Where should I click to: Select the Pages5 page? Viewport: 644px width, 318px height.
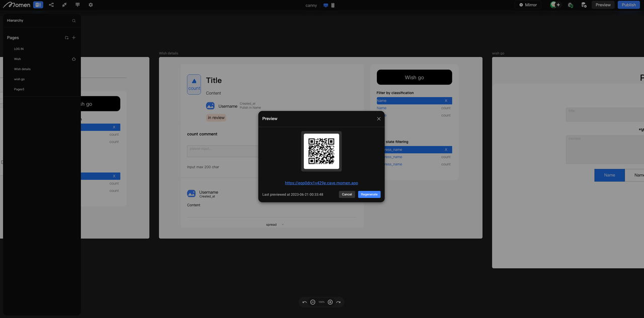click(x=19, y=89)
